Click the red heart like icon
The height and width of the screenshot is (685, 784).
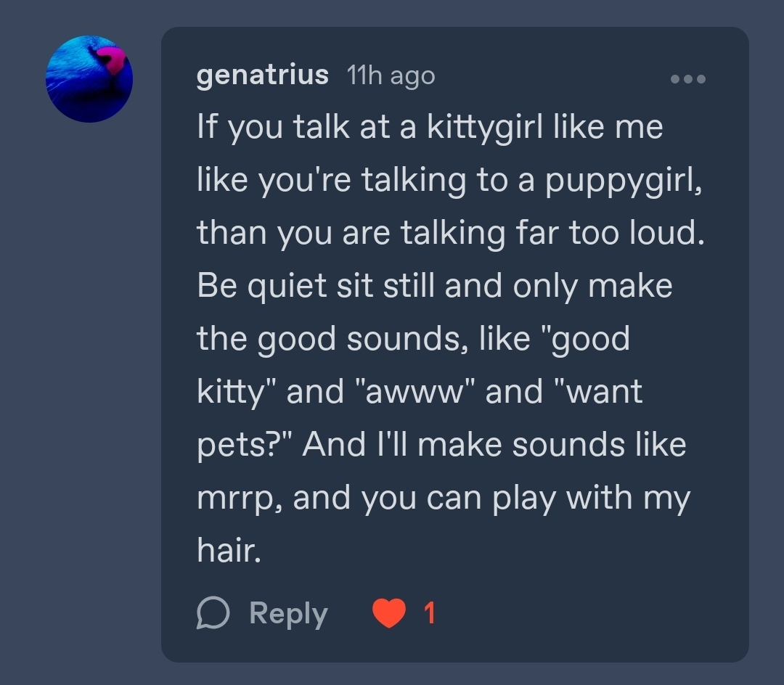[x=389, y=614]
